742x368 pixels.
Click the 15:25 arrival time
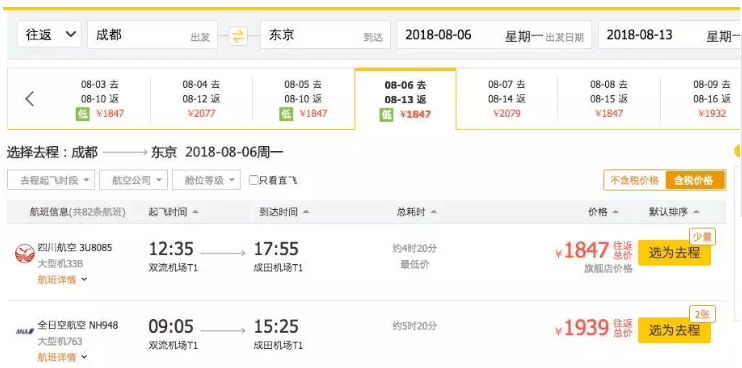coord(277,326)
